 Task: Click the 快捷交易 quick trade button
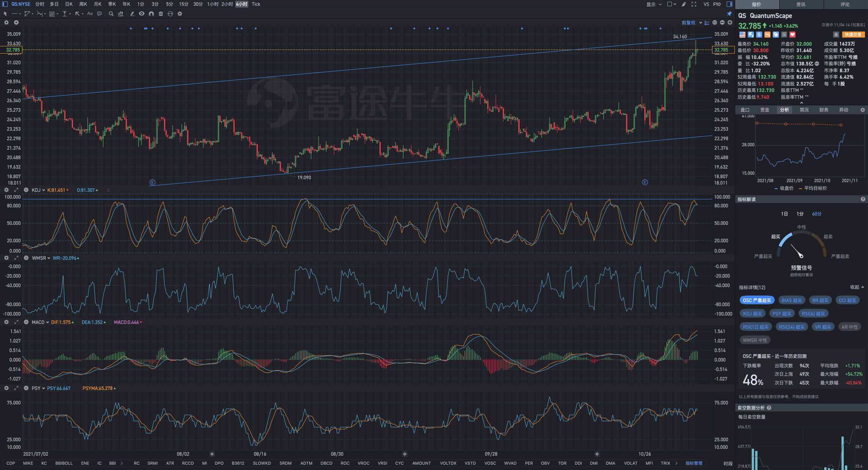[x=853, y=35]
